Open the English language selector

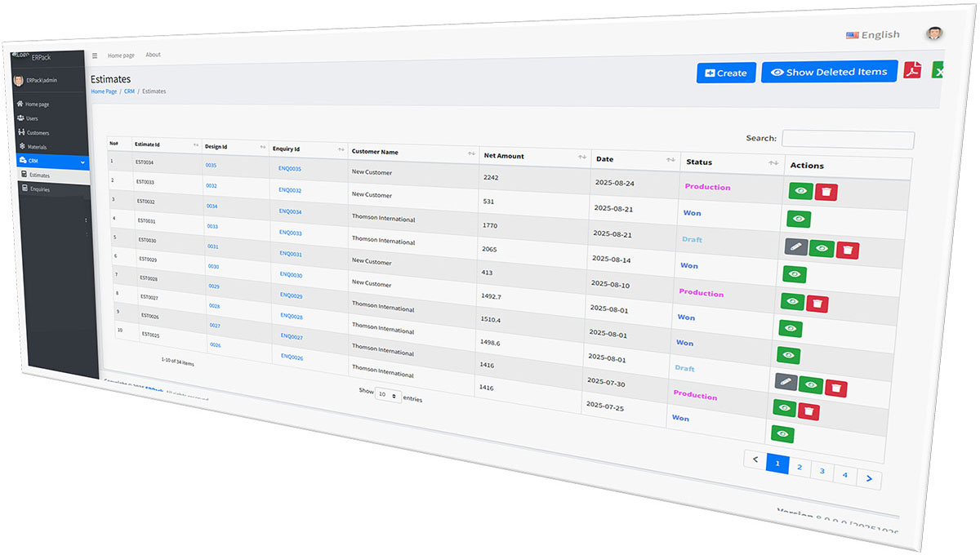(x=872, y=35)
